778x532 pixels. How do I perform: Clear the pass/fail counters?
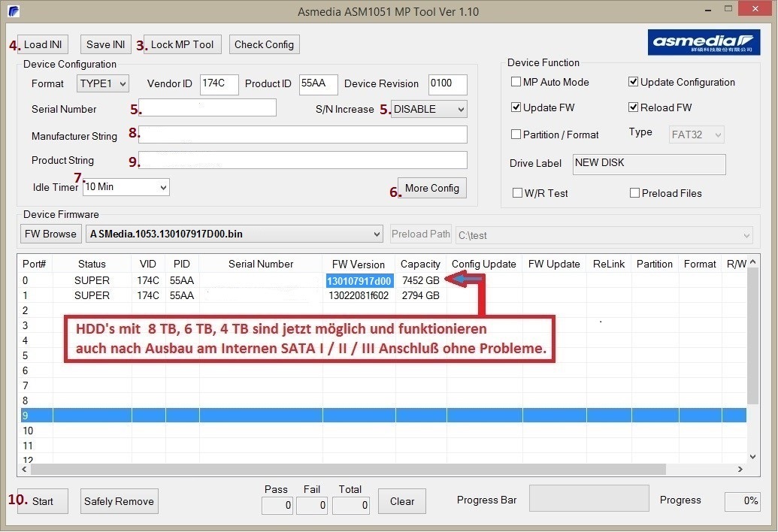(x=402, y=501)
